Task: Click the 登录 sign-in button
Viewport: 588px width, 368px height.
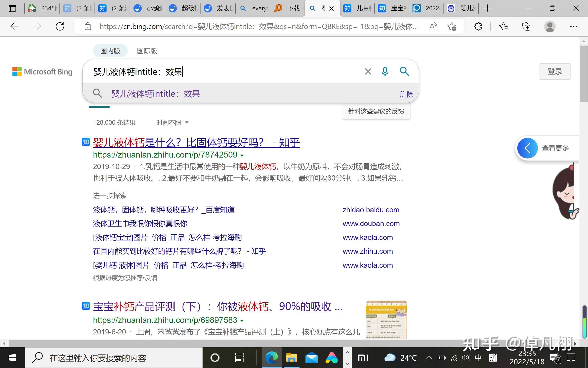Action: pos(555,71)
